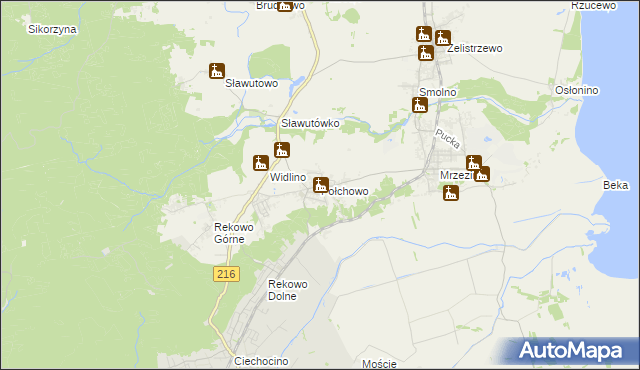Click the church icon below Sławutówko label
The height and width of the screenshot is (370, 640).
pyautogui.click(x=282, y=150)
